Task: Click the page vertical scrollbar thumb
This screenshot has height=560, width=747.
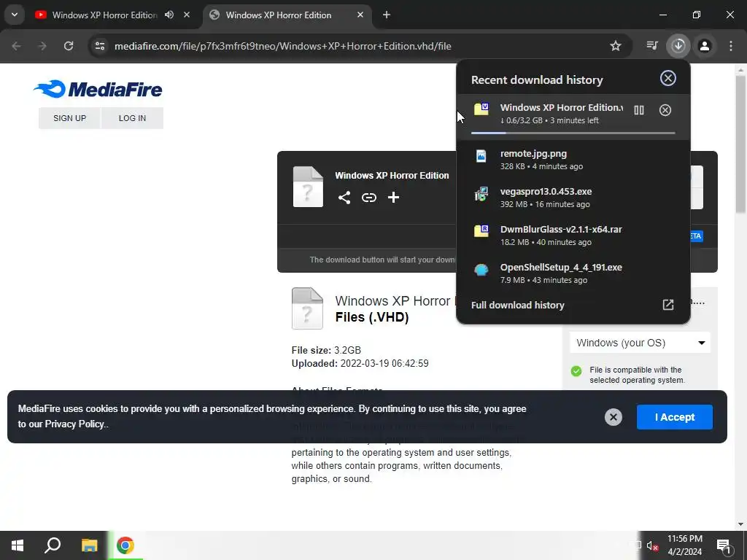Action: click(740, 144)
